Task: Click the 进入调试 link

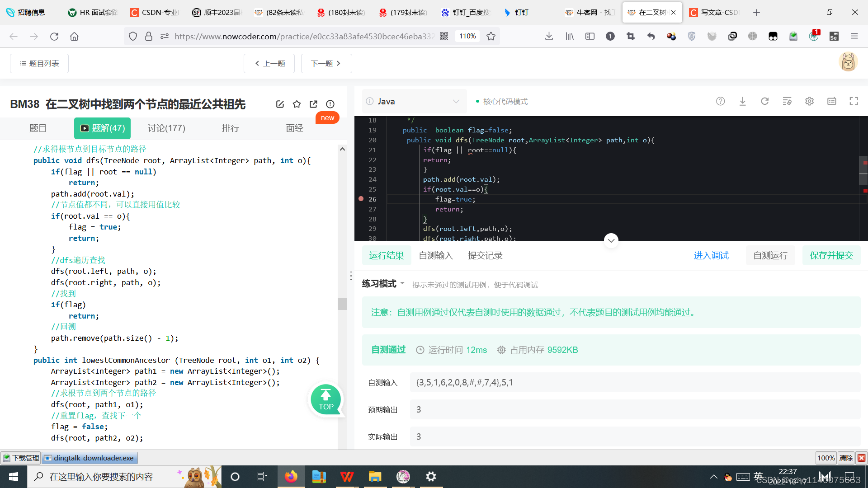Action: (711, 256)
